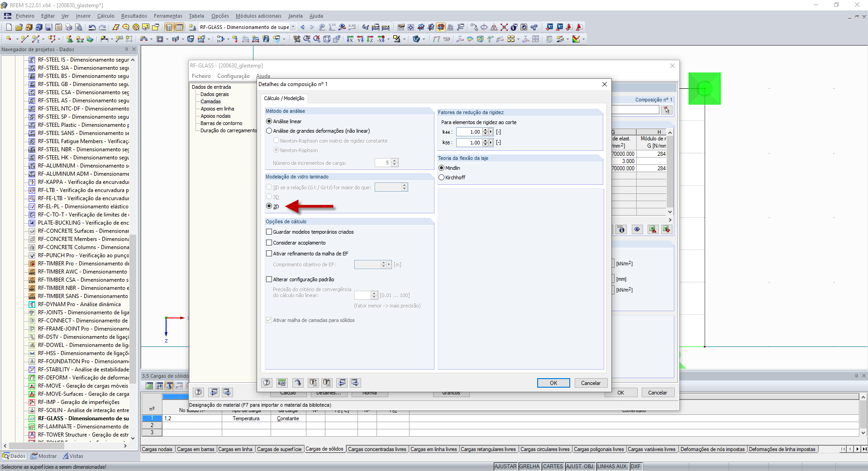The height and width of the screenshot is (471, 868).
Task: Click the GRELHA status bar toggle
Action: [529, 466]
